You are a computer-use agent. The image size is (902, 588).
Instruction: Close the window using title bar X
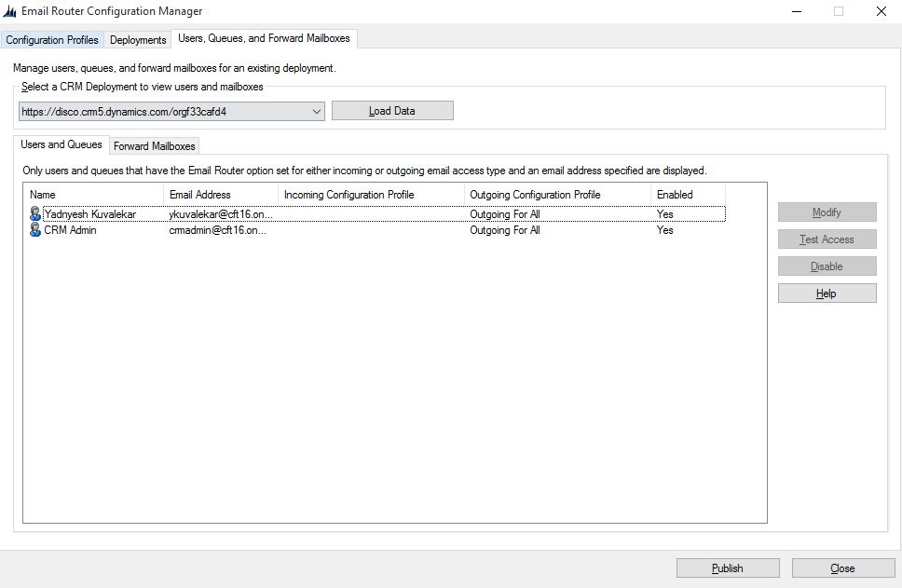(x=881, y=11)
